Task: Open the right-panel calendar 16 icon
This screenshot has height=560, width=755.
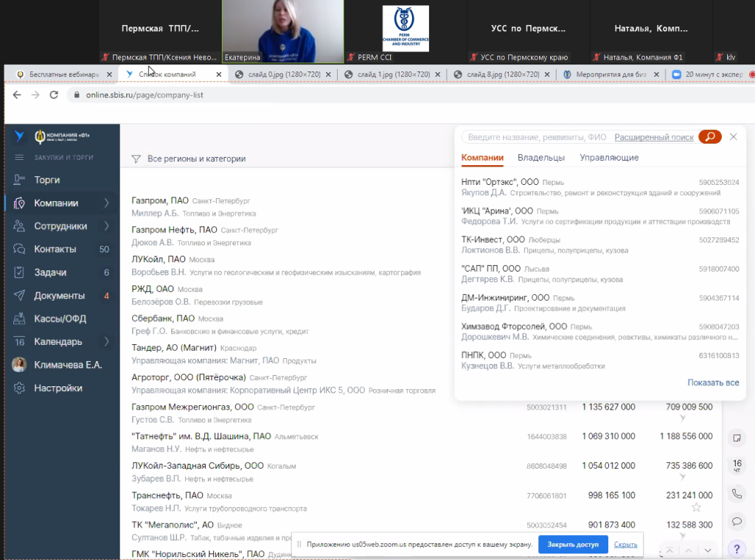Action: coord(737,465)
